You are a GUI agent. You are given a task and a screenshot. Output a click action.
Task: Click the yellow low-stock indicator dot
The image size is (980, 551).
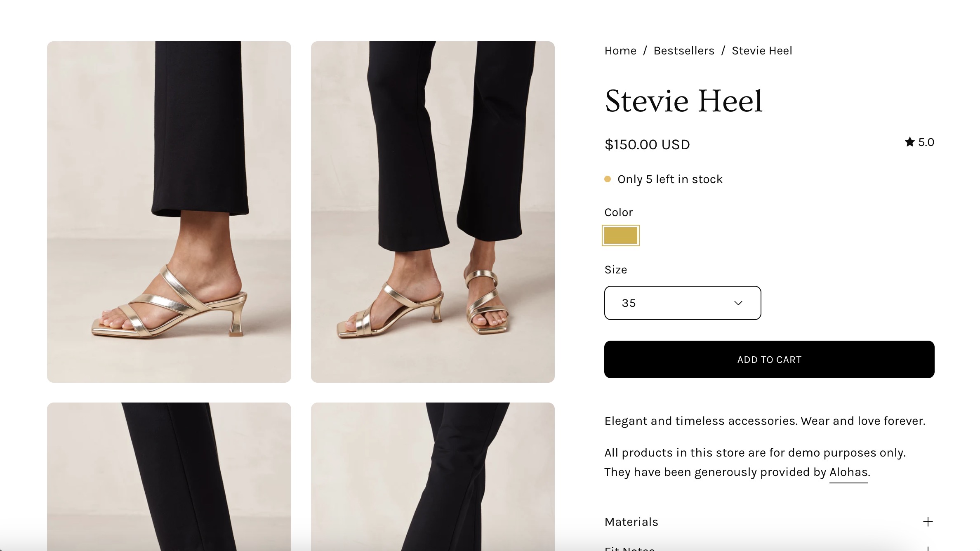click(608, 179)
